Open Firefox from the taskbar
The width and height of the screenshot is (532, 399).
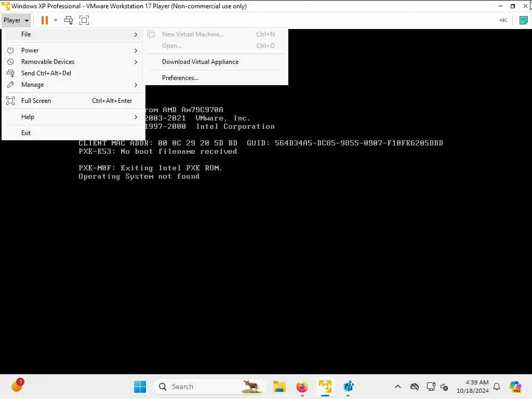[x=302, y=387]
